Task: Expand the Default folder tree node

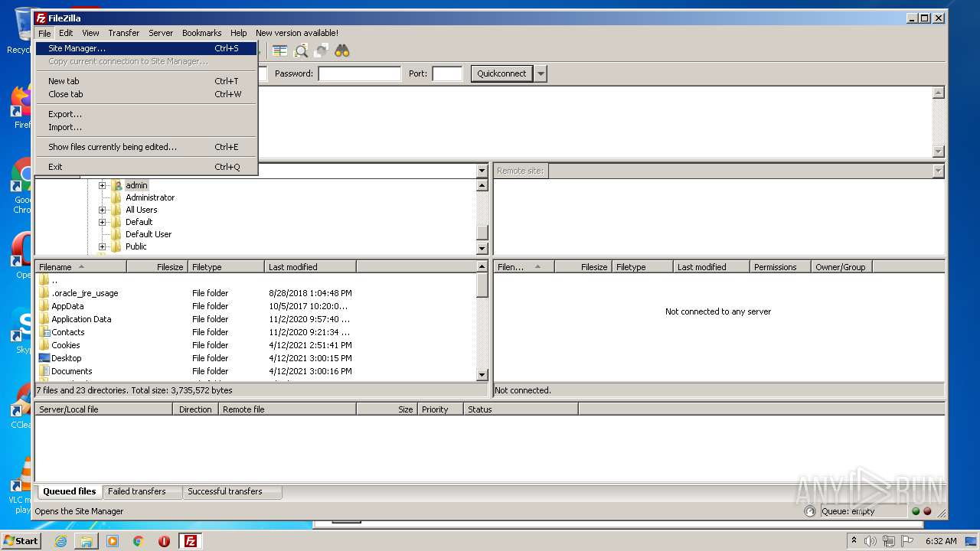Action: (x=102, y=222)
